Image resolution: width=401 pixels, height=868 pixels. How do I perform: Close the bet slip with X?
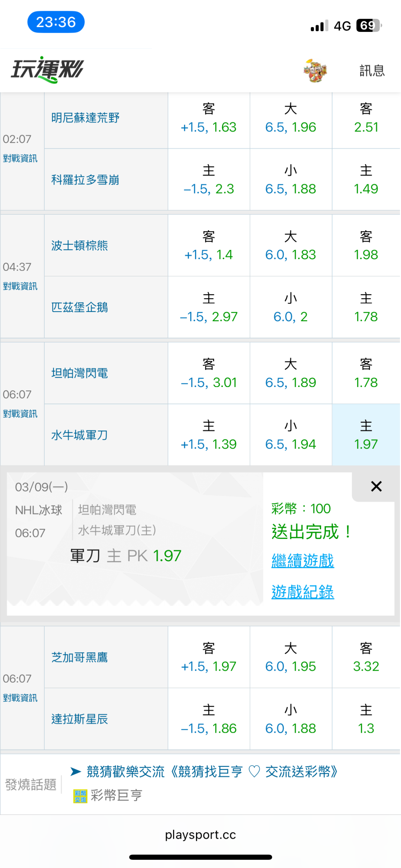coord(376,486)
